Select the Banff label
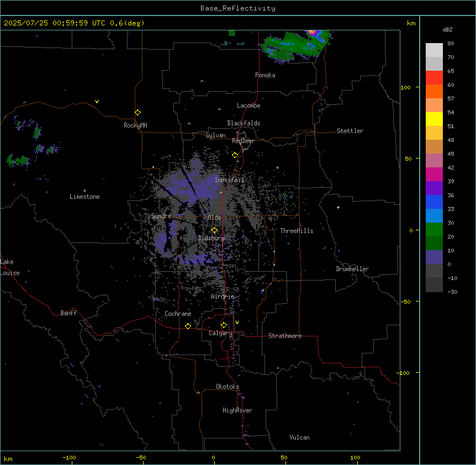Viewport: 476px width, 465px height. (x=68, y=313)
